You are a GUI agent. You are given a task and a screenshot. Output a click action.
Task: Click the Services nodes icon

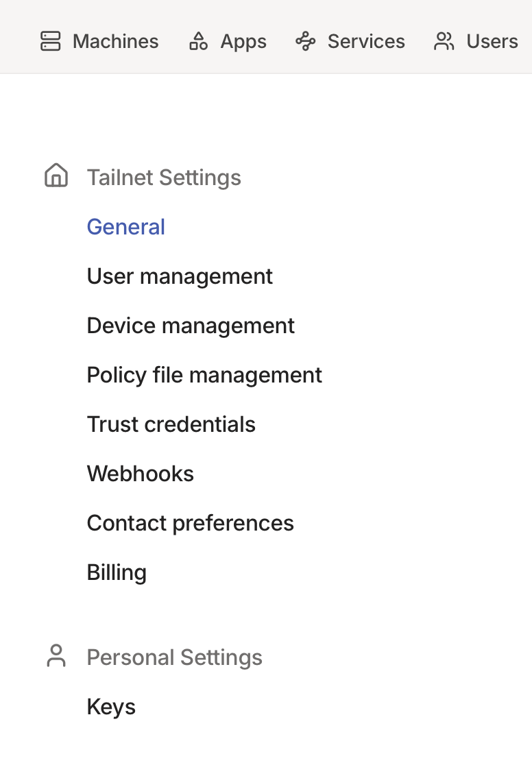click(x=305, y=41)
